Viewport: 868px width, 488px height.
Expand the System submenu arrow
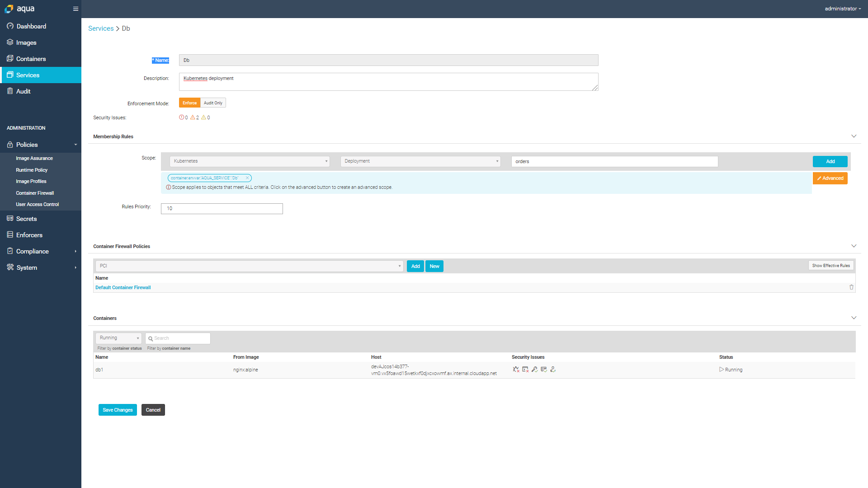[75, 267]
